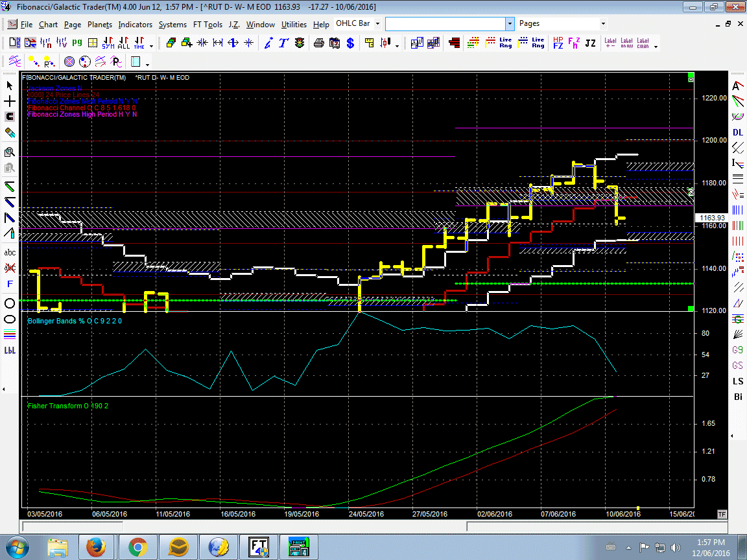747x560 pixels.
Task: Click the JZ Jackson Zones icon
Action: click(590, 43)
